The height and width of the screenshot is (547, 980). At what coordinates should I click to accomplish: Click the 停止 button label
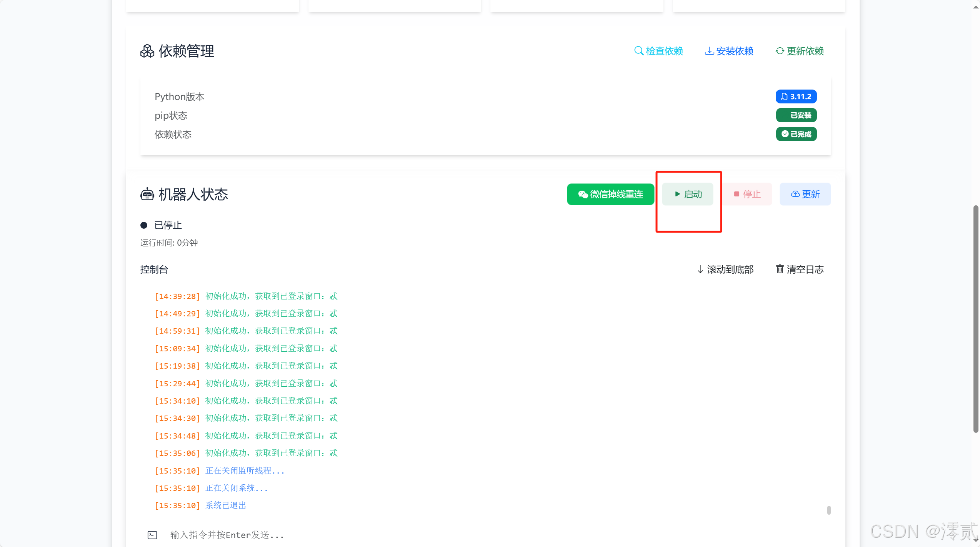coord(752,194)
